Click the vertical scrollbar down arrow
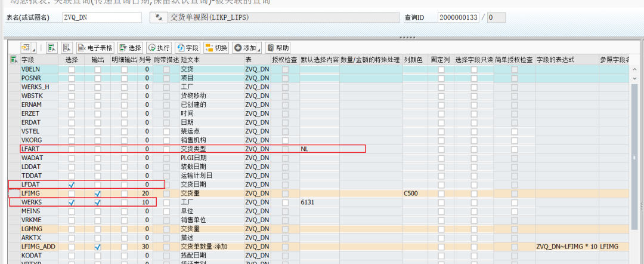The width and height of the screenshot is (644, 264). point(636,78)
